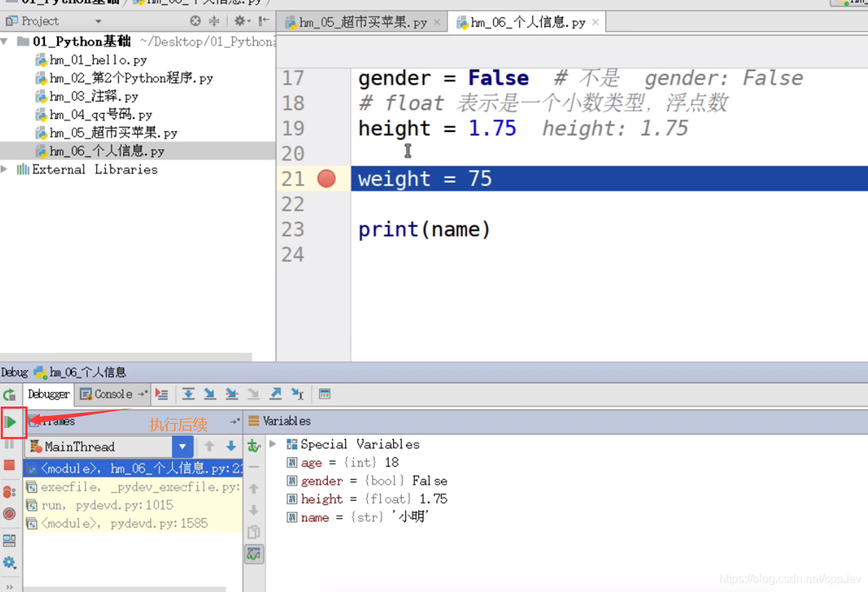Hide the Project tool window
This screenshot has height=592, width=868.
click(x=264, y=21)
